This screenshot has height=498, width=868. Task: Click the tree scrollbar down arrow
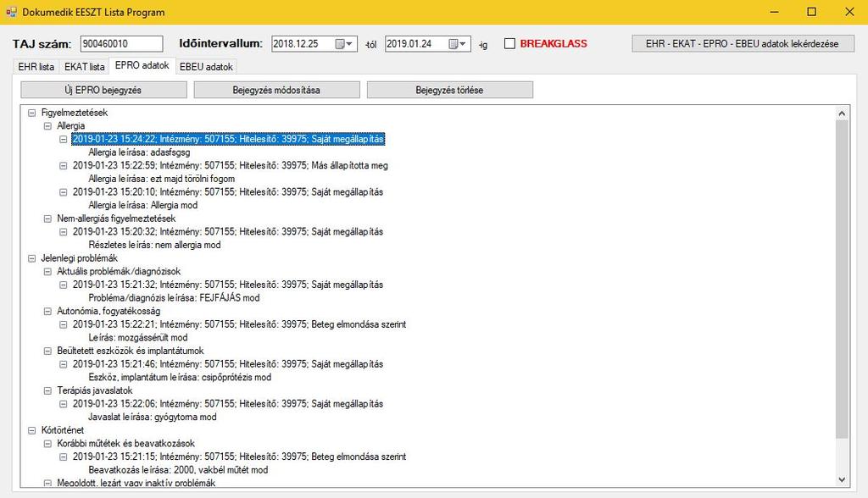(842, 480)
